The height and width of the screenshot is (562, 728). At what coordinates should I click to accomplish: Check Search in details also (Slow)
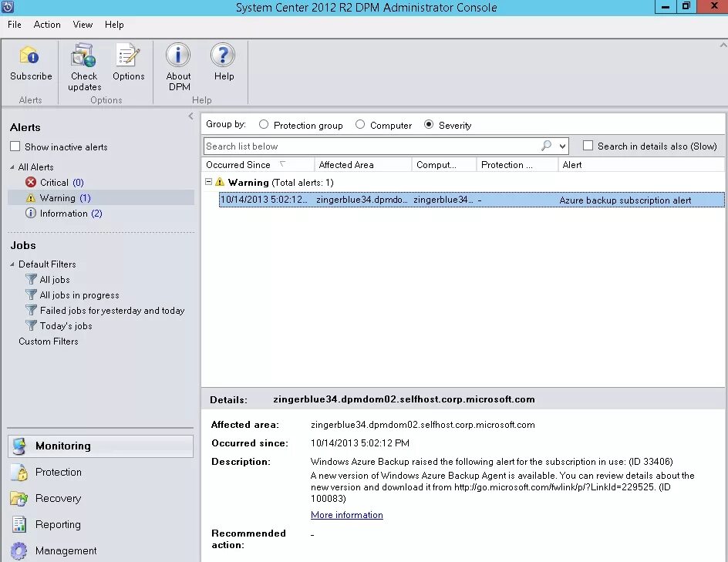[588, 146]
